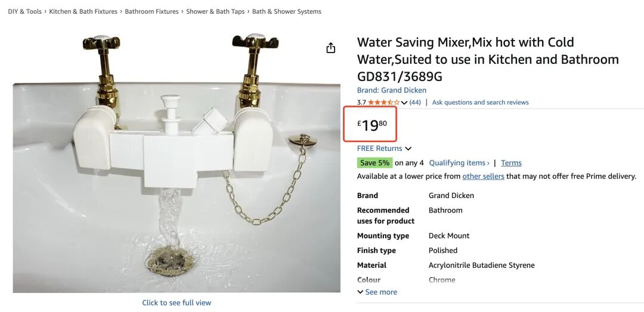Click the star rating icons
The height and width of the screenshot is (312, 644).
pyautogui.click(x=383, y=103)
